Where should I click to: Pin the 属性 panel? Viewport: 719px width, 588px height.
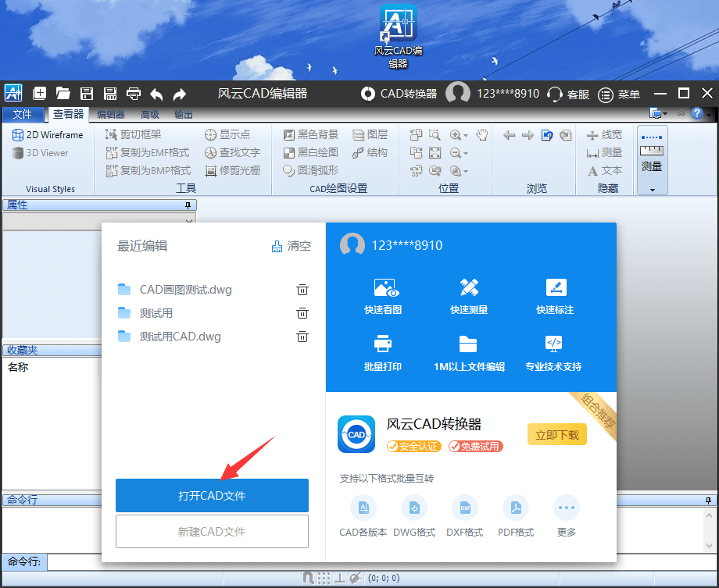click(188, 205)
